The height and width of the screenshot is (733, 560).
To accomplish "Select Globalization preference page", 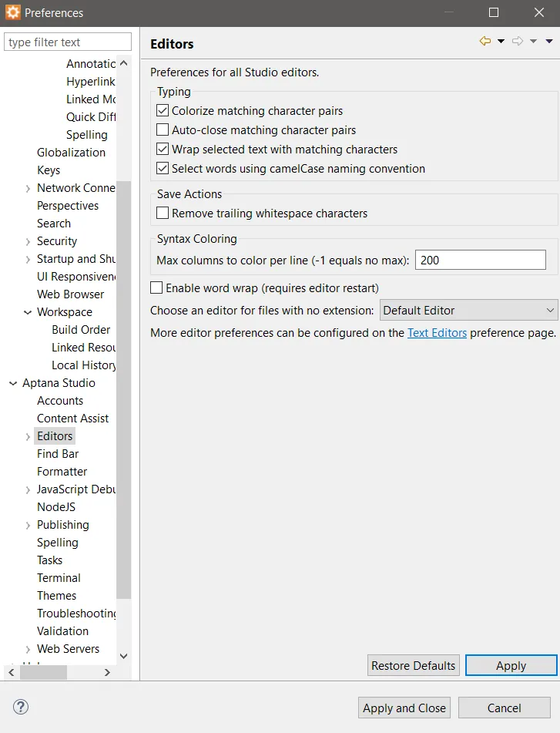I will click(x=71, y=153).
